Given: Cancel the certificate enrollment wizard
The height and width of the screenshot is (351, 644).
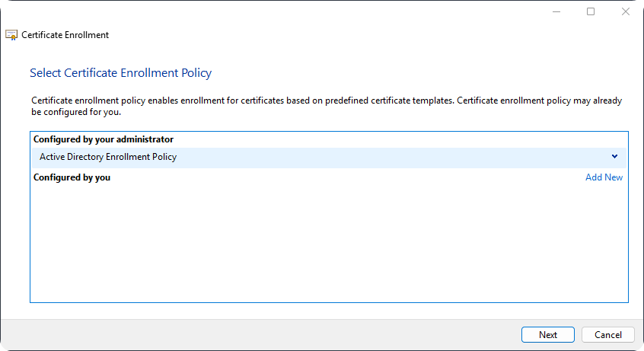Looking at the screenshot, I should point(607,335).
